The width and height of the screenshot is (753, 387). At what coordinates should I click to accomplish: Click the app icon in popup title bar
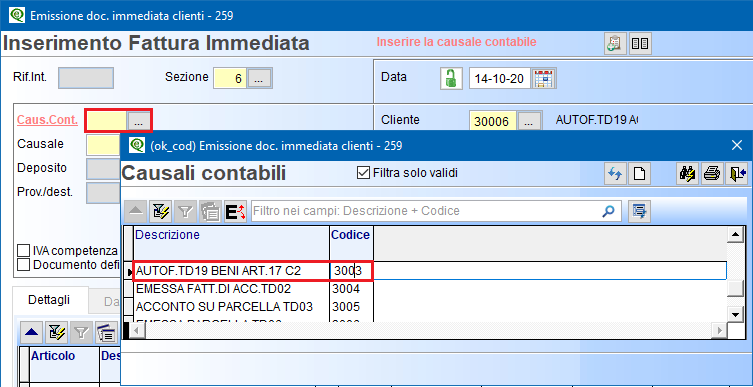point(137,145)
